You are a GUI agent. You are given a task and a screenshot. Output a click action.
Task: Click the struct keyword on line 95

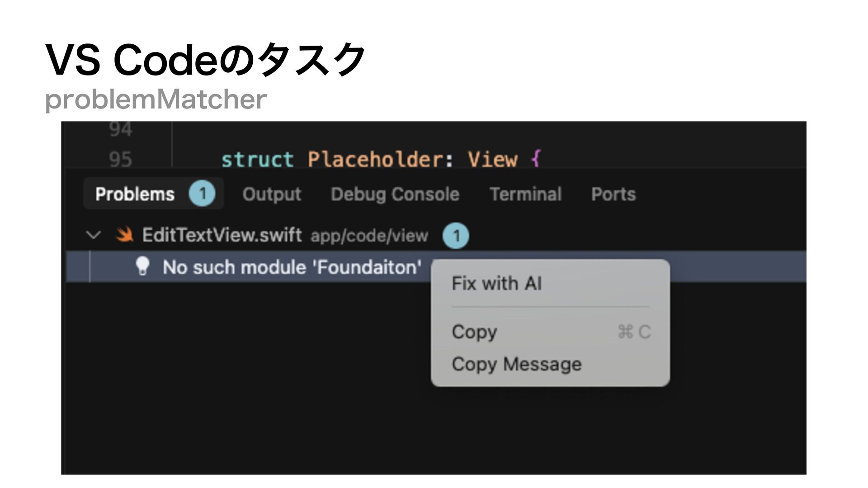coord(257,160)
